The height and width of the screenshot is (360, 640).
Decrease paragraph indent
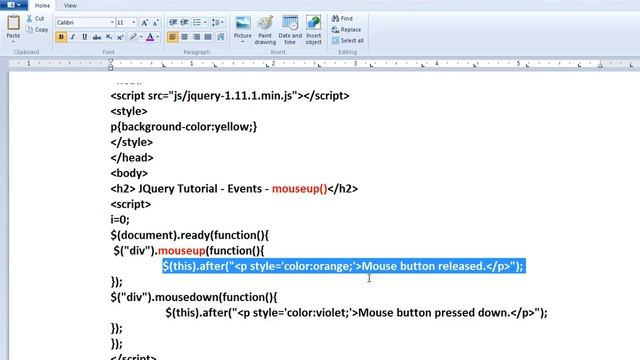(173, 22)
